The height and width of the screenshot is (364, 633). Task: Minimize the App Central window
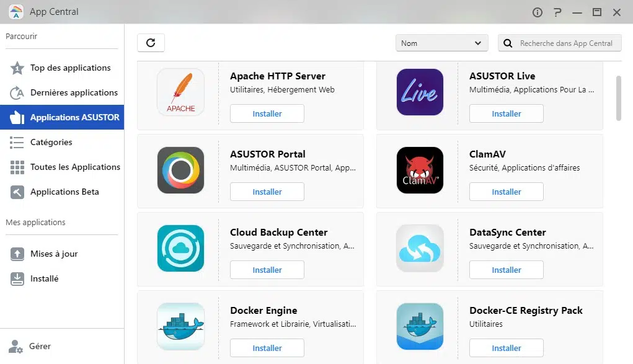click(577, 12)
